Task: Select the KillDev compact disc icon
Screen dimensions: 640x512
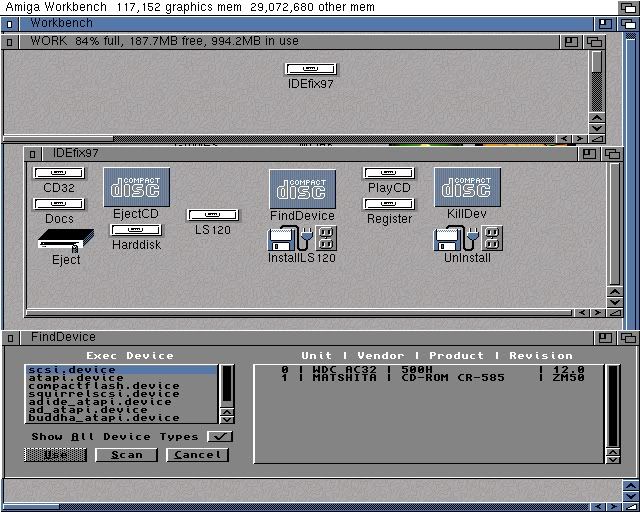Action: [467, 187]
